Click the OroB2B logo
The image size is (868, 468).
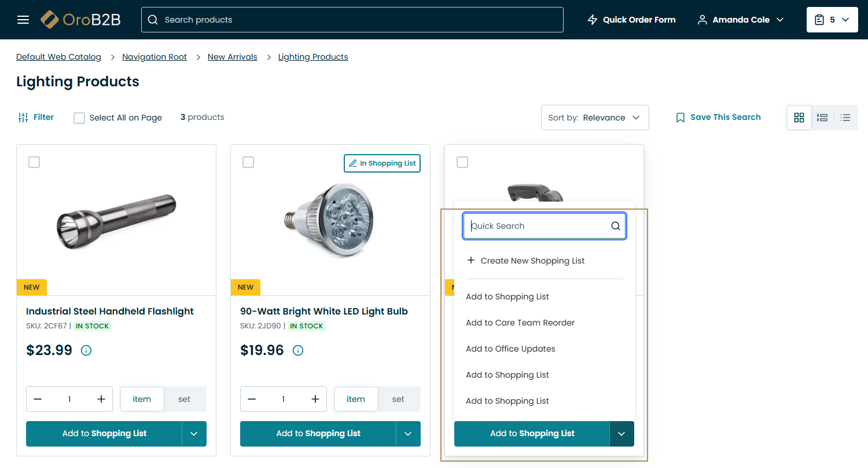click(81, 20)
